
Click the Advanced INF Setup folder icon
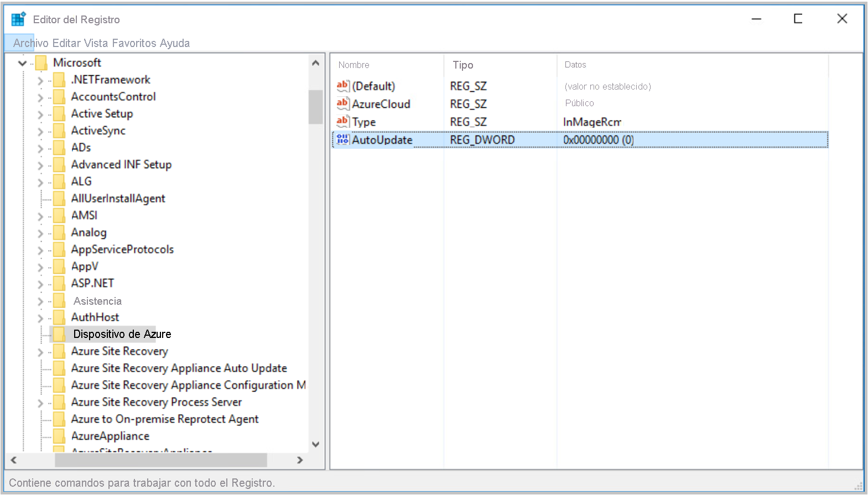point(59,165)
